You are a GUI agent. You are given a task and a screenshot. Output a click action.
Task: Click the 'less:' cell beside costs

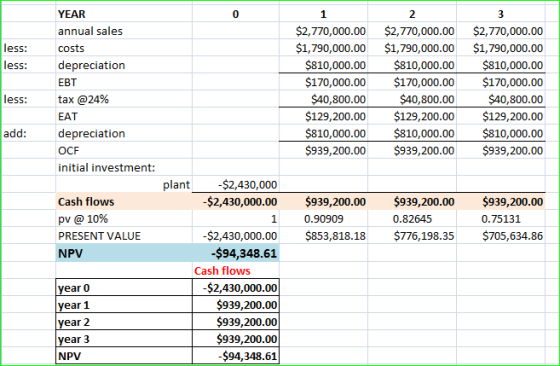(x=28, y=48)
